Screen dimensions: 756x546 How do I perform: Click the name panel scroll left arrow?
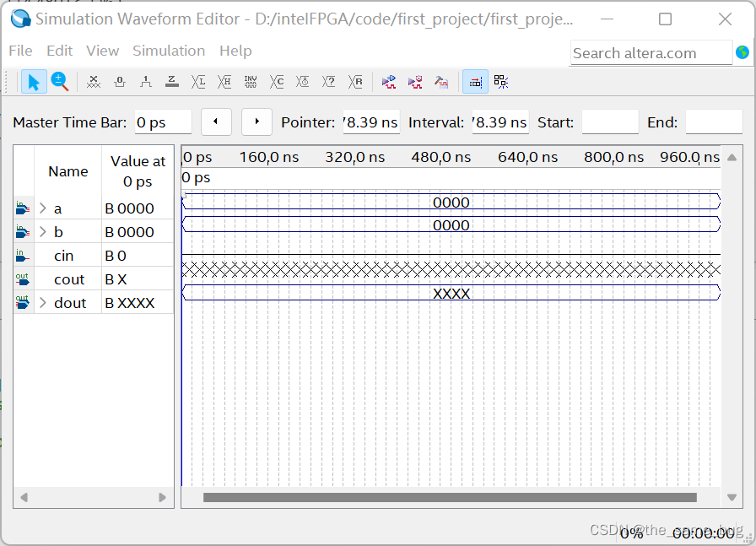pos(24,497)
